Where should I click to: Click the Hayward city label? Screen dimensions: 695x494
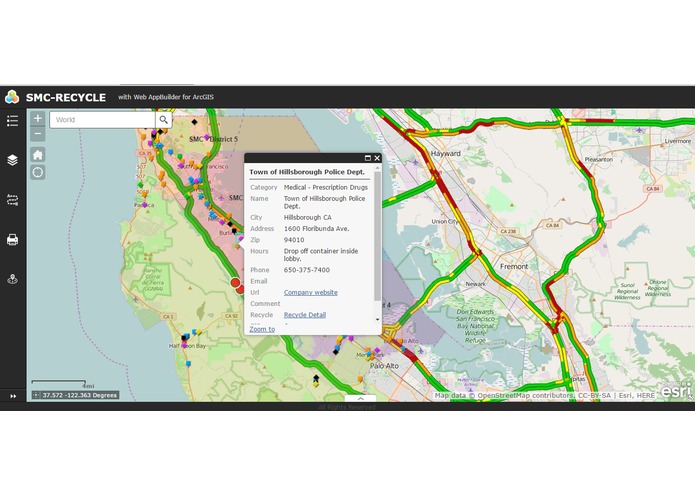[x=445, y=153]
